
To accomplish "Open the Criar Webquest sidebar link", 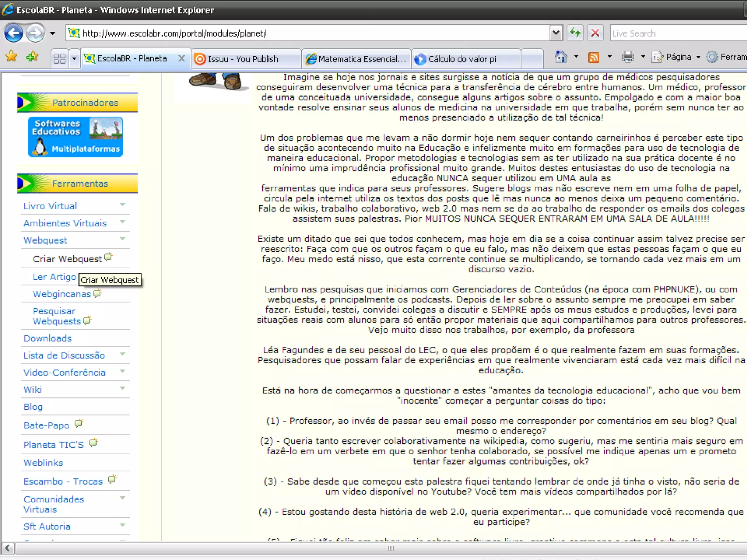I will click(x=67, y=259).
